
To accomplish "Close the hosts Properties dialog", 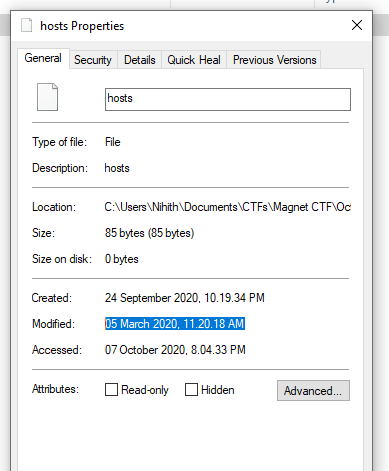I will [357, 25].
